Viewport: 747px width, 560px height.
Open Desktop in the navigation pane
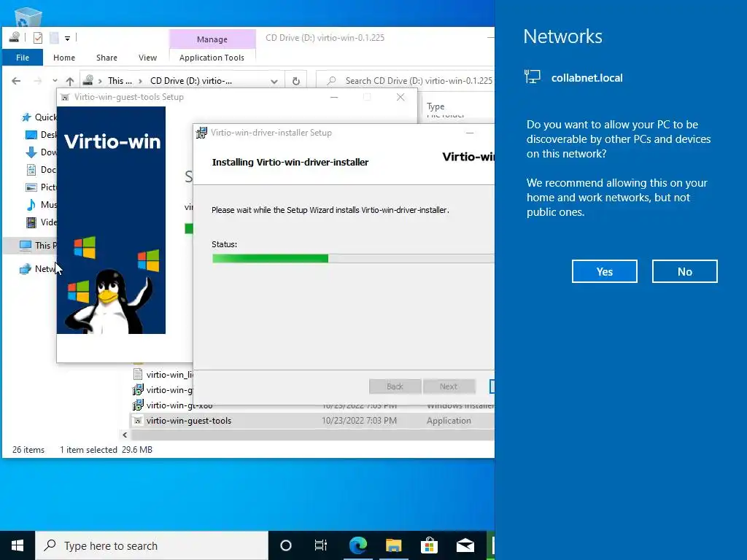click(x=41, y=135)
